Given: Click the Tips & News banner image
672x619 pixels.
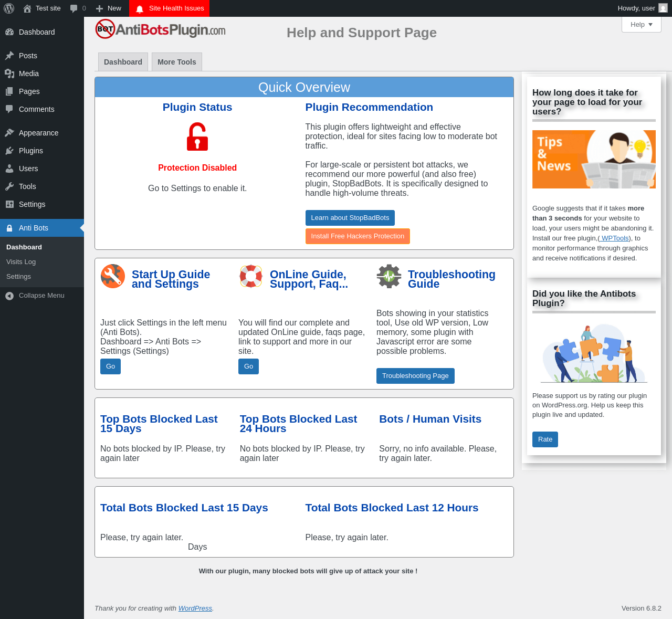Looking at the screenshot, I should 594,159.
